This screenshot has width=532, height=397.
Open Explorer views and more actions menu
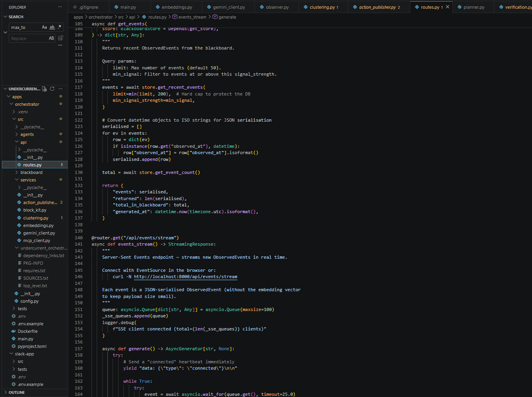pos(60,7)
